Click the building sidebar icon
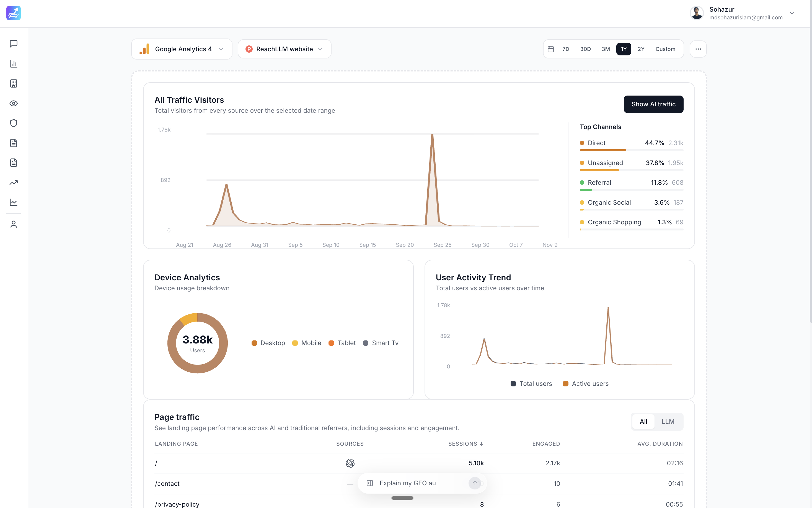 click(x=14, y=83)
